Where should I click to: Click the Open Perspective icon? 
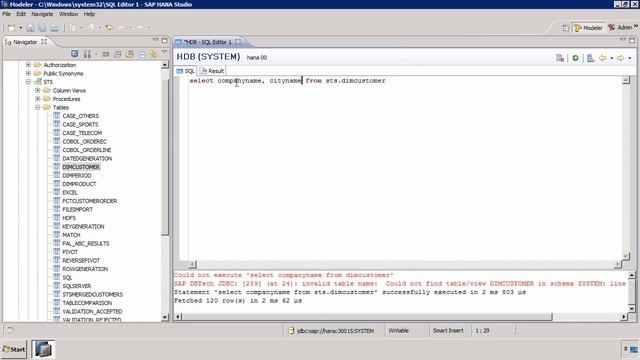click(566, 28)
